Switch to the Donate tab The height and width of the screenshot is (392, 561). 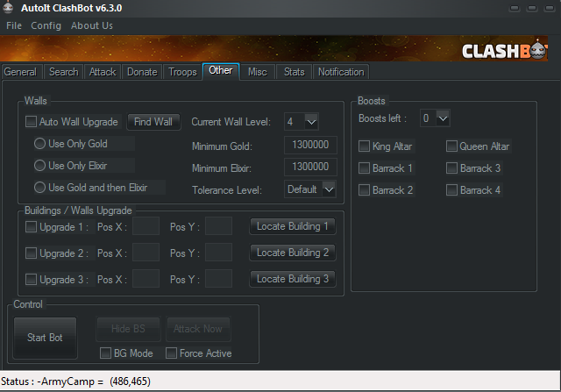click(x=142, y=72)
